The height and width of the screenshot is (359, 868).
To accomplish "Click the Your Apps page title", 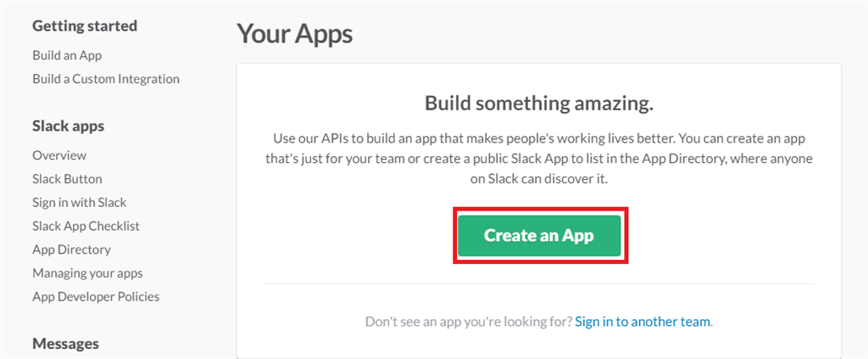I will pos(294,34).
